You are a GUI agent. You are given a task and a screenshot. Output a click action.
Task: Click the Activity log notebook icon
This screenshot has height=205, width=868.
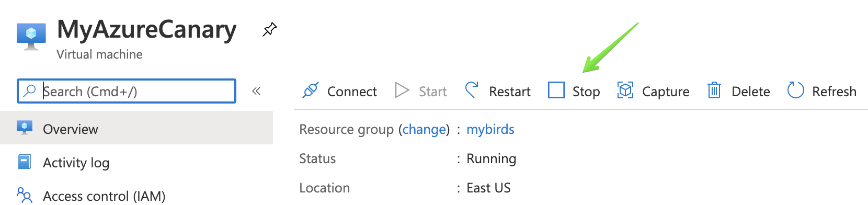(x=24, y=162)
